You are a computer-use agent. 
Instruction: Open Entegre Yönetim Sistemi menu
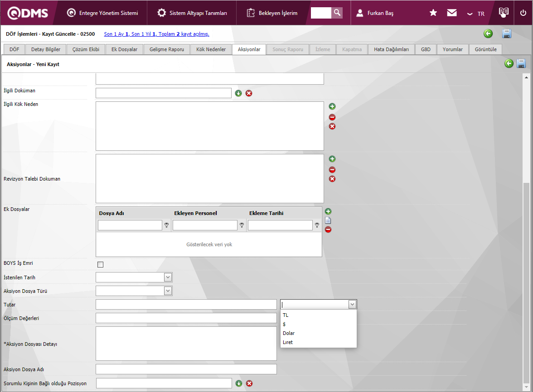click(102, 13)
